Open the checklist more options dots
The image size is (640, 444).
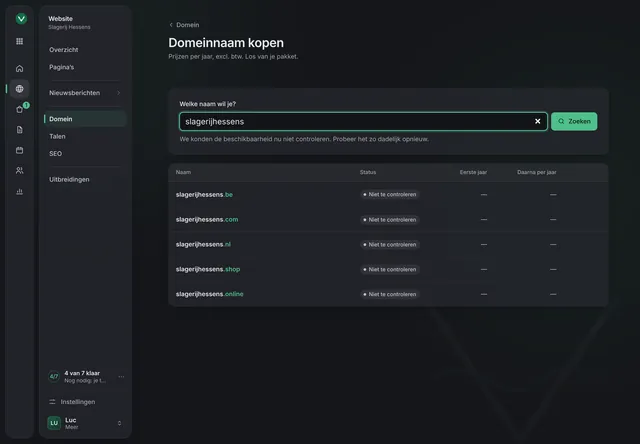[x=121, y=377]
